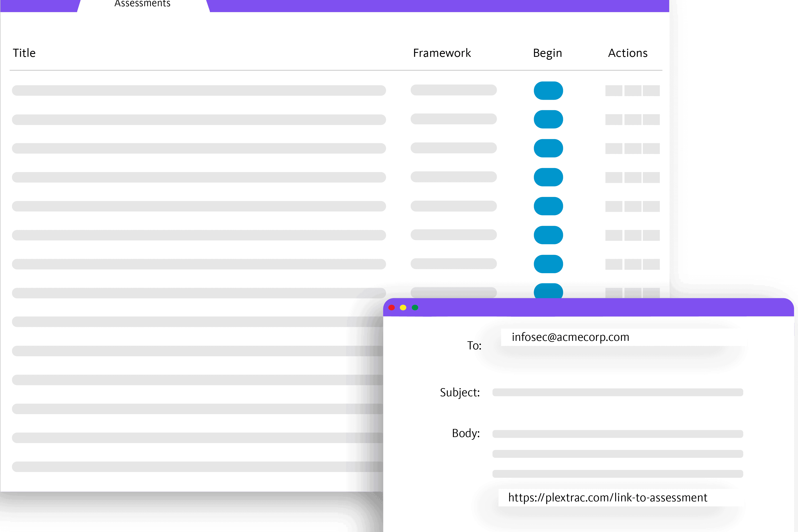Minimize the email window with the yellow dot

point(403,307)
